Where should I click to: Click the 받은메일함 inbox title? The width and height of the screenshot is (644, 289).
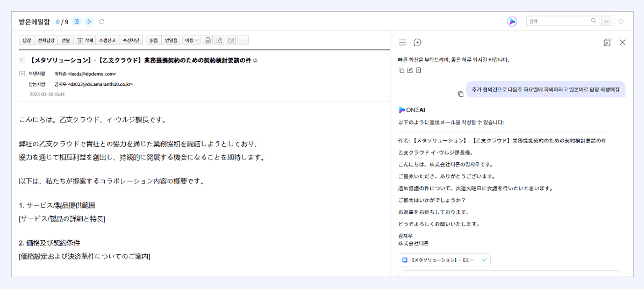click(34, 21)
